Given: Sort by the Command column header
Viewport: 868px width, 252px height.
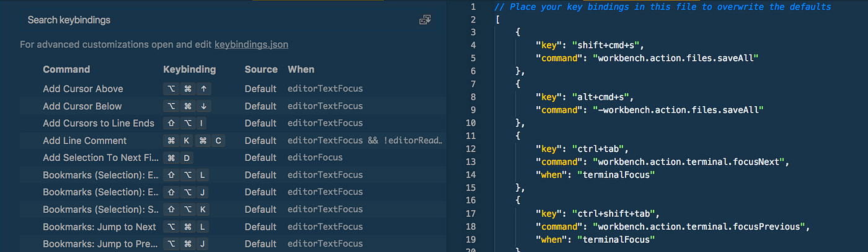Looking at the screenshot, I should [66, 70].
